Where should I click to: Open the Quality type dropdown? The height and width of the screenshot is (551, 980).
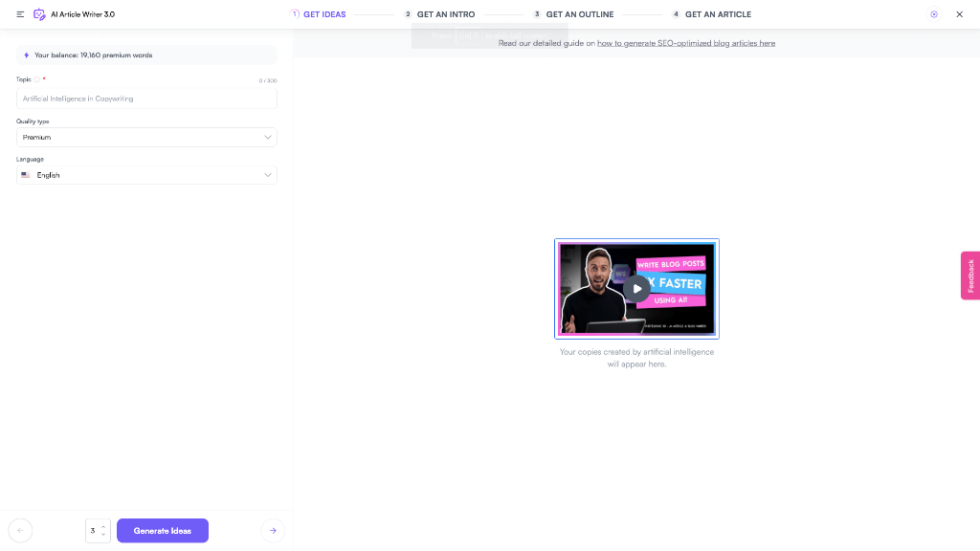click(146, 138)
